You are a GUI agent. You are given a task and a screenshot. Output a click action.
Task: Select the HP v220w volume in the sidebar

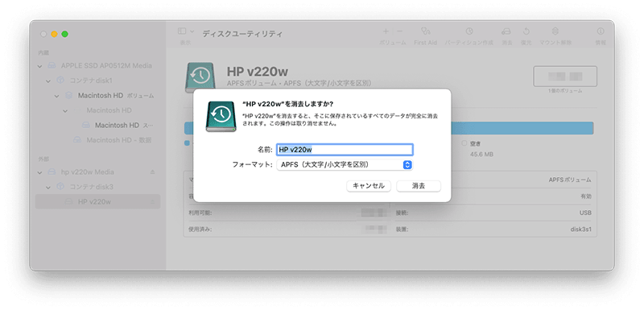tap(97, 201)
